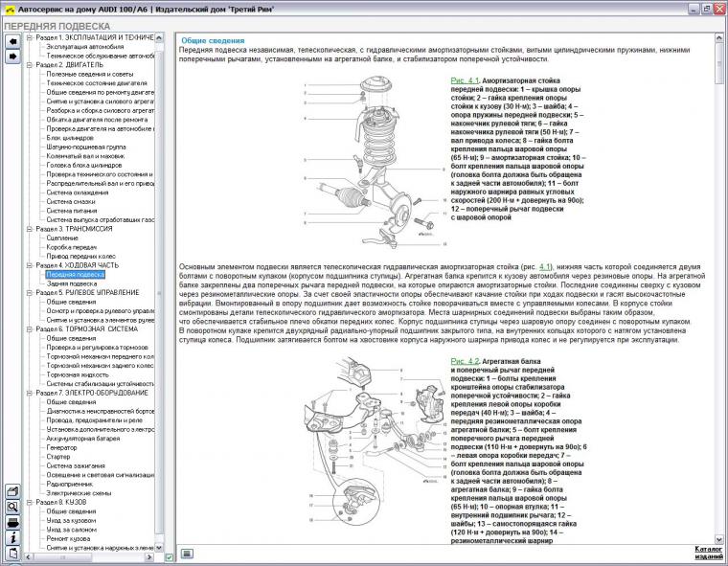Select Стартер tree item
The height and width of the screenshot is (566, 728).
[x=58, y=457]
